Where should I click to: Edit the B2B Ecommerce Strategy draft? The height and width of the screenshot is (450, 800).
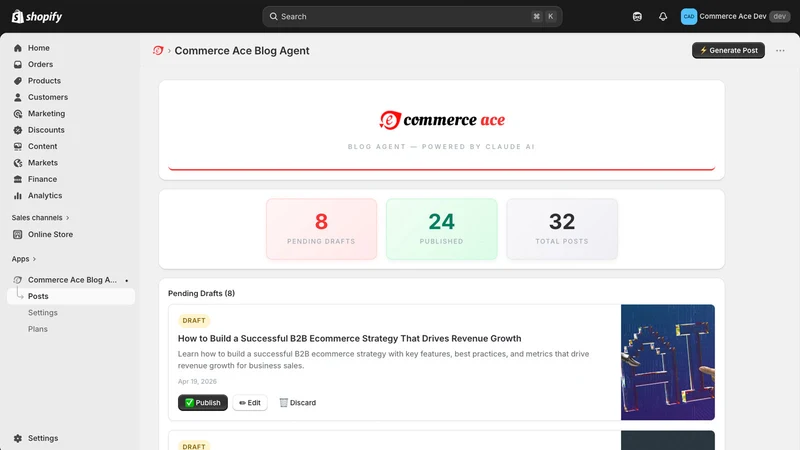coord(250,403)
